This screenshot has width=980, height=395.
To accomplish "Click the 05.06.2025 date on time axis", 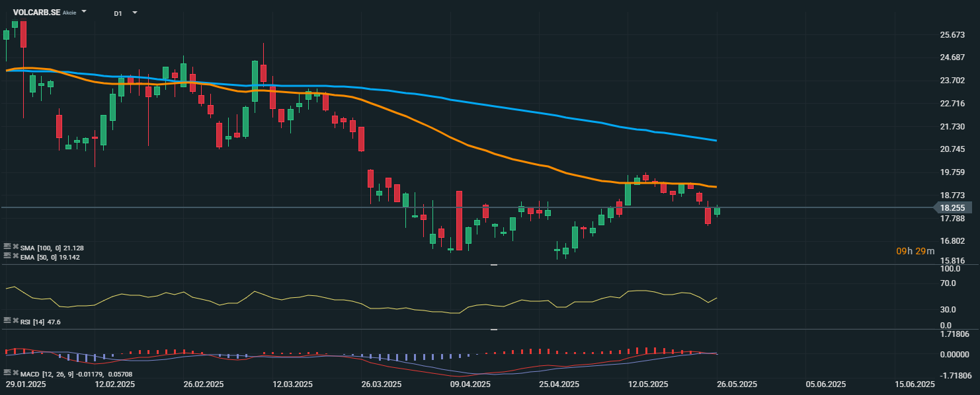I will [827, 384].
